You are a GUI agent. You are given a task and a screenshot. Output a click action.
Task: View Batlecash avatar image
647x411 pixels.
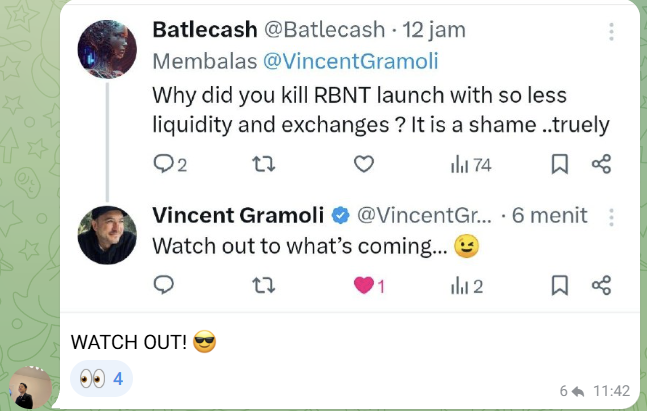[107, 49]
